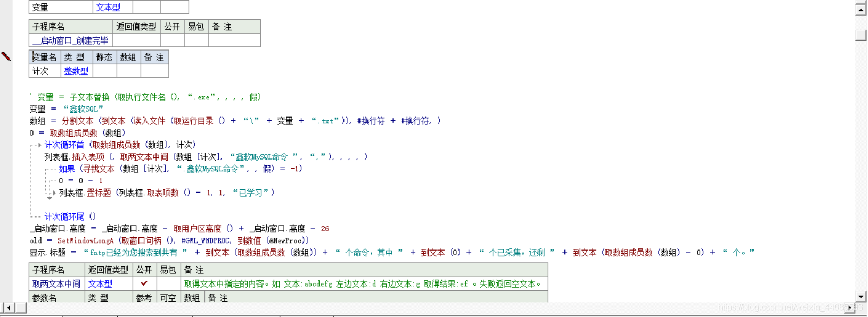
Task: Click the 计次循环尾 () line
Action: click(x=70, y=217)
